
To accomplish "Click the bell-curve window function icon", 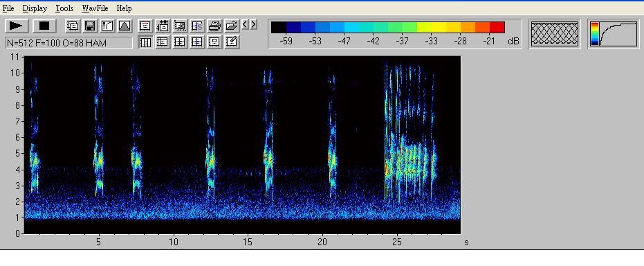I will [x=125, y=26].
